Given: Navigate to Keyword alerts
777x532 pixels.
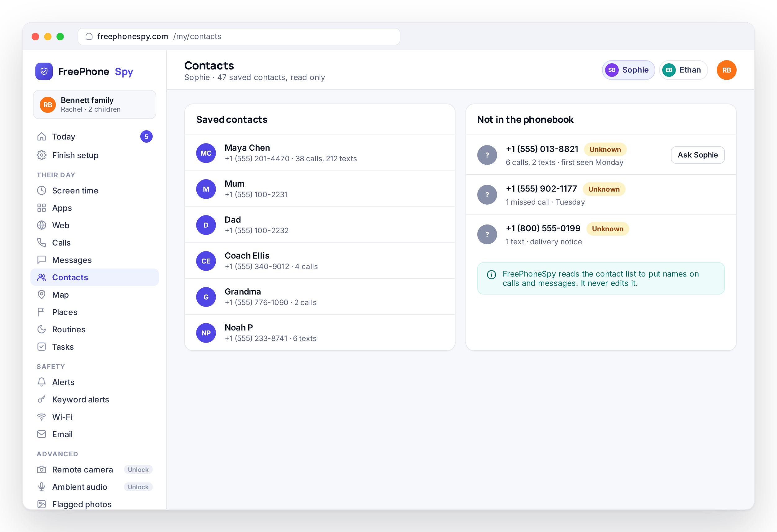Looking at the screenshot, I should [95, 400].
